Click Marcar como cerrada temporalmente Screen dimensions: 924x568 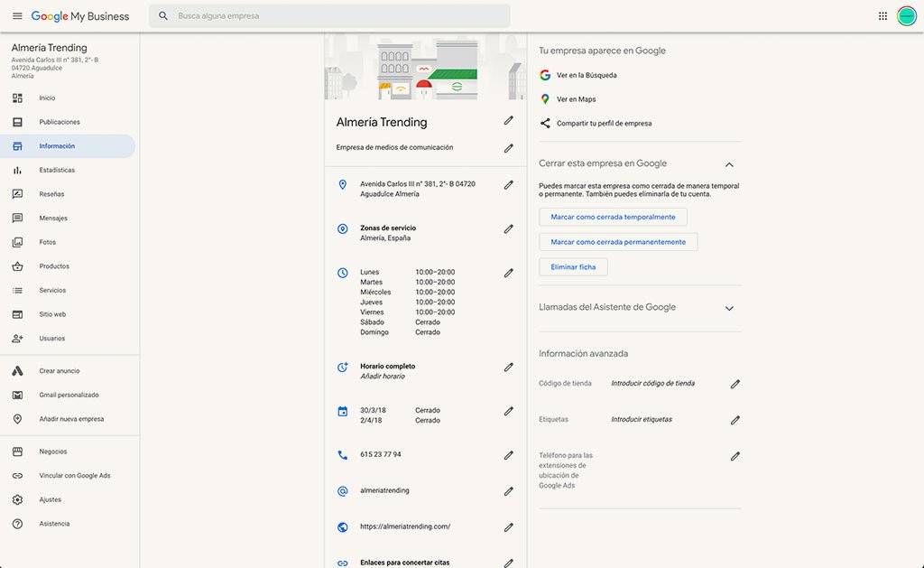(613, 217)
